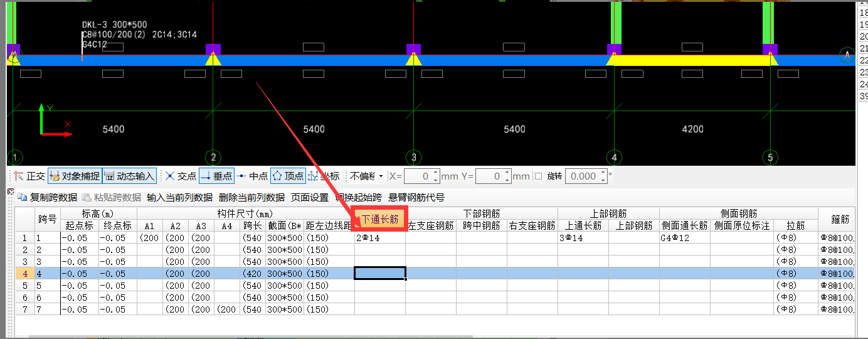Click the 4200 span dimension
The width and height of the screenshot is (868, 339).
tap(692, 129)
